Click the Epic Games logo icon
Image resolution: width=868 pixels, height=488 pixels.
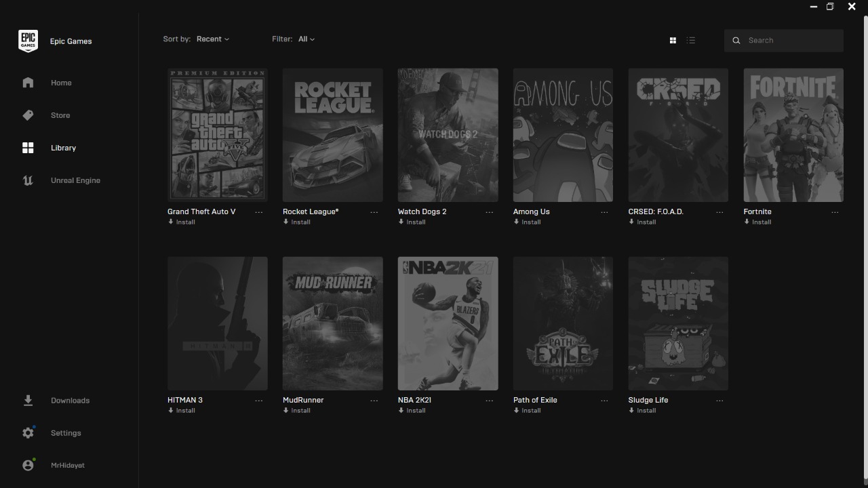pos(28,41)
